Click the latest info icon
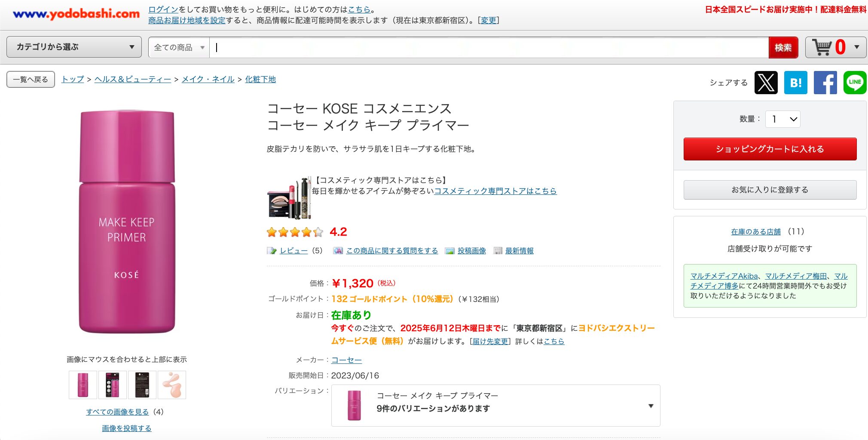 point(498,251)
